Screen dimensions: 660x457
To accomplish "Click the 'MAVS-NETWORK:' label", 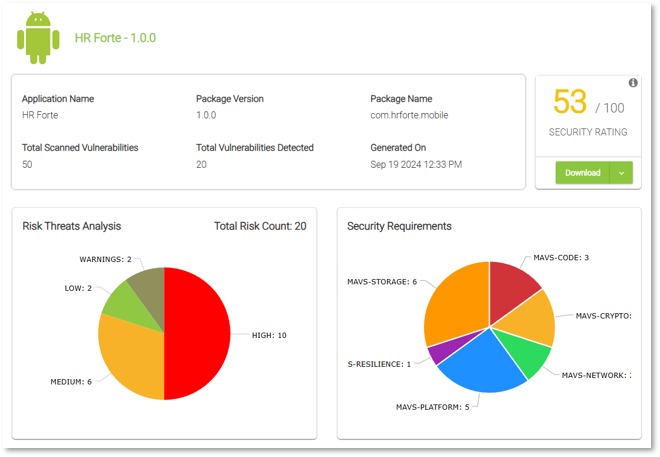I will click(596, 375).
